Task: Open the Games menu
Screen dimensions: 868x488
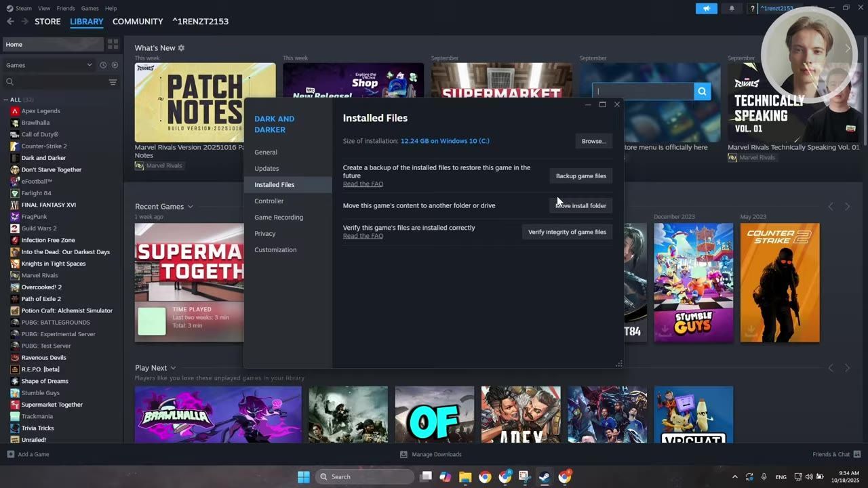Action: [90, 8]
